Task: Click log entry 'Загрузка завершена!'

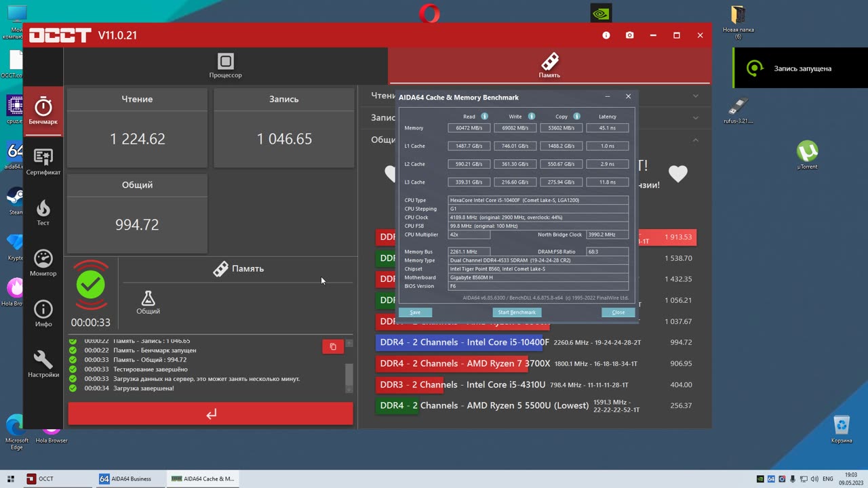Action: [144, 388]
